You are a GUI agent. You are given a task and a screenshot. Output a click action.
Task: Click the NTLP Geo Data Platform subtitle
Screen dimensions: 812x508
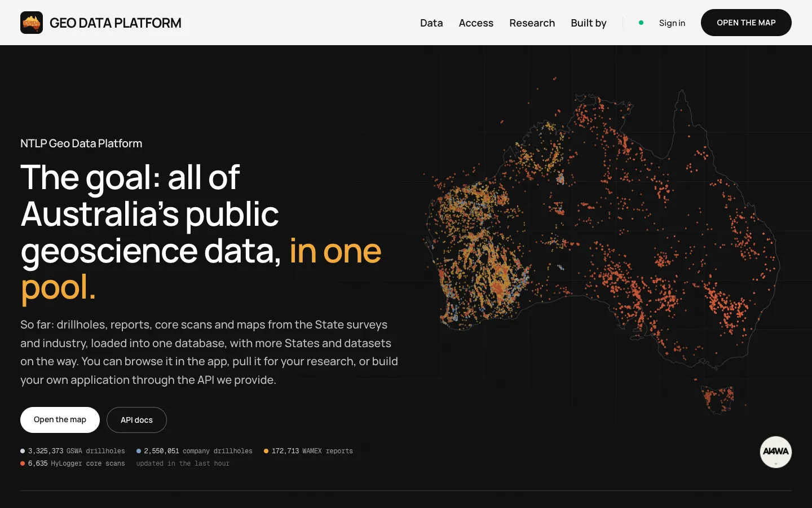(81, 143)
